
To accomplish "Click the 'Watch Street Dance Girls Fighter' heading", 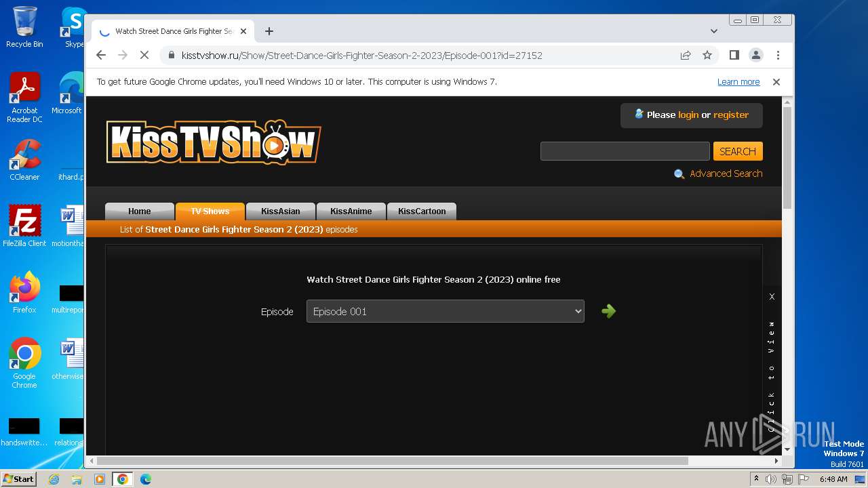I will pos(433,279).
